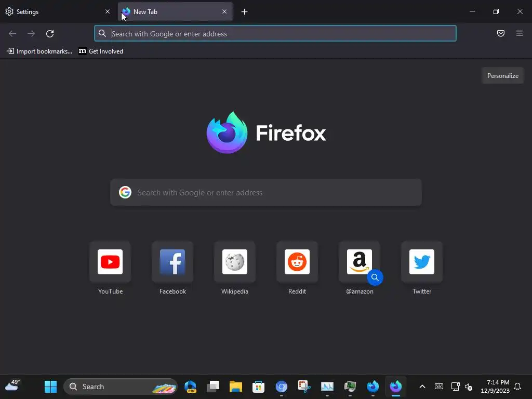Show hidden system tray icons

tap(422, 387)
